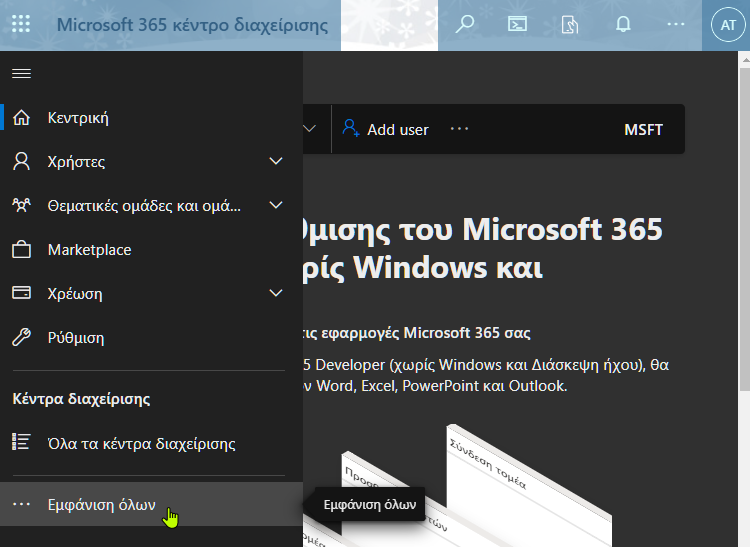
Task: Open notifications bell icon
Action: (x=623, y=24)
